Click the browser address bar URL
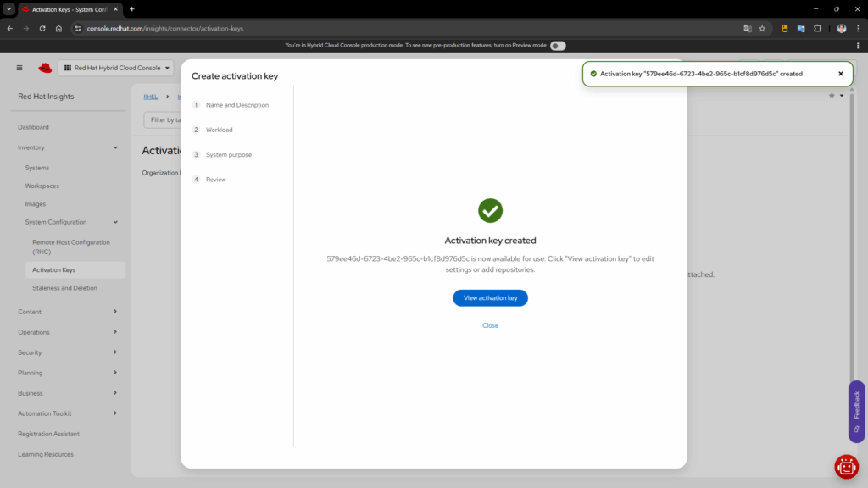This screenshot has height=488, width=868. pyautogui.click(x=165, y=28)
